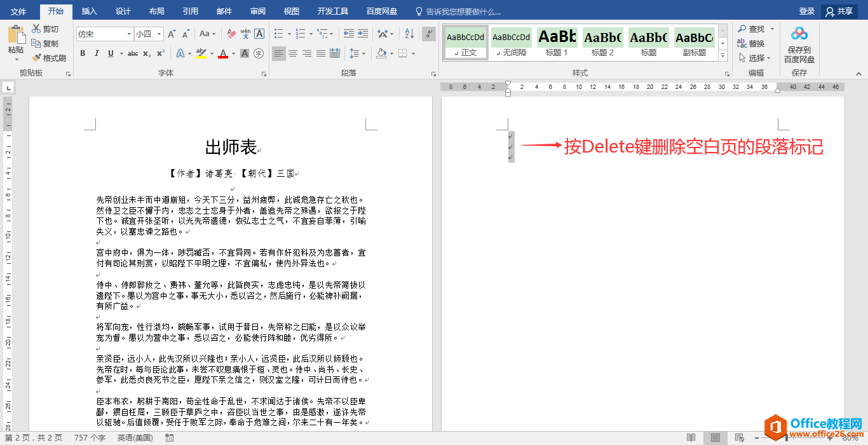Open the 视图 (View) tab
Viewport: 868px width, 445px height.
click(291, 11)
